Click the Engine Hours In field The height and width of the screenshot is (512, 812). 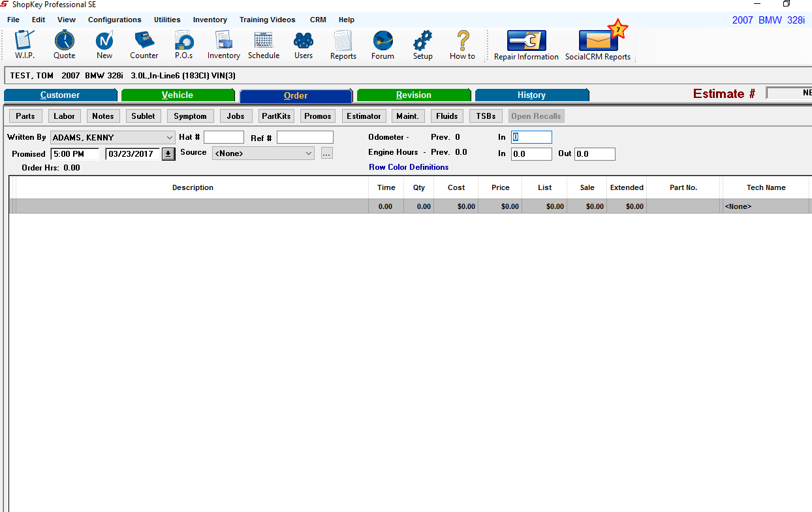point(531,154)
